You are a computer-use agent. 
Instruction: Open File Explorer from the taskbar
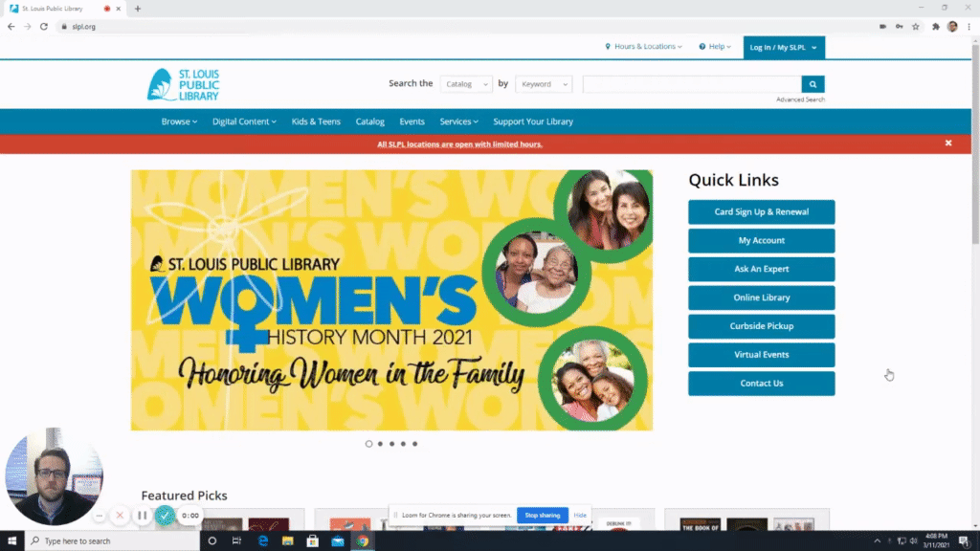point(287,541)
